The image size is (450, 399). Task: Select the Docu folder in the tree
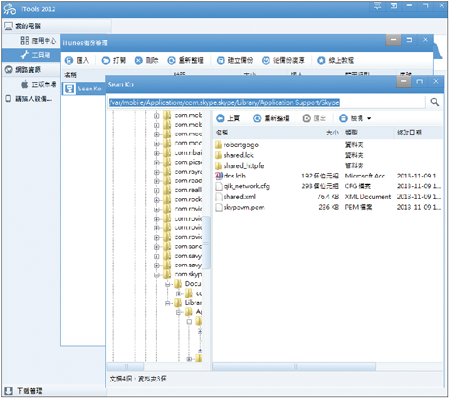pos(188,284)
